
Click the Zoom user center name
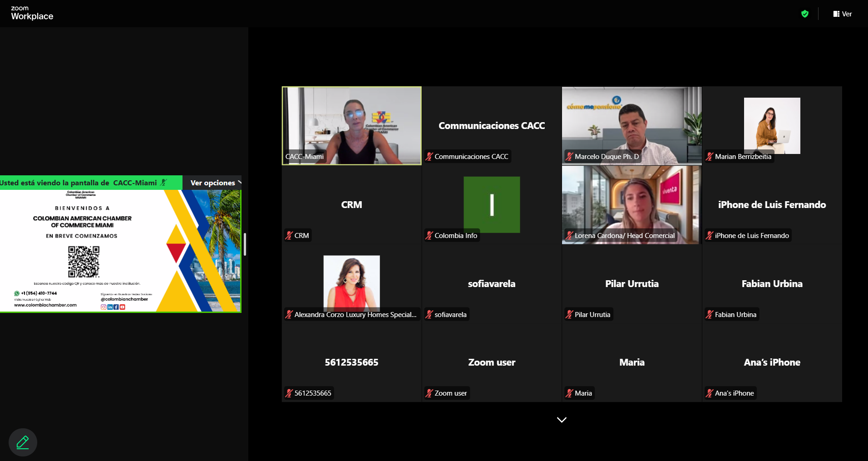tap(492, 362)
